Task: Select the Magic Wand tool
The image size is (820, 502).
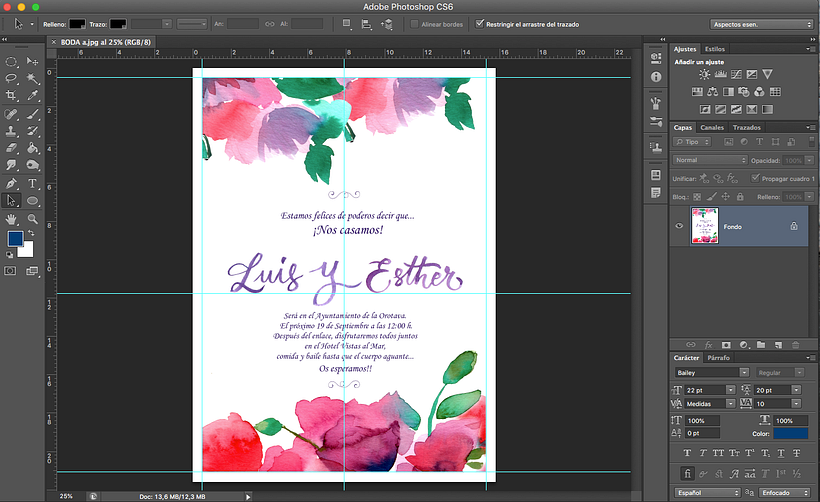Action: point(32,78)
